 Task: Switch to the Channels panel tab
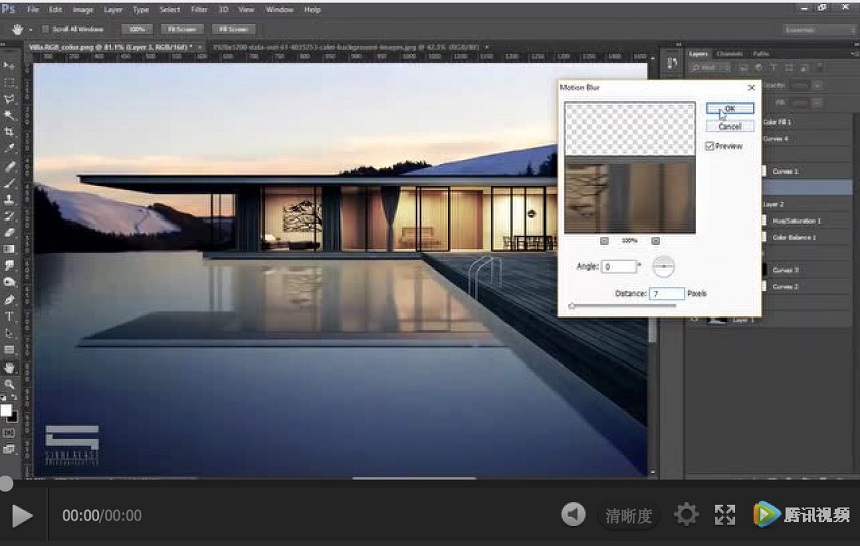click(x=728, y=53)
